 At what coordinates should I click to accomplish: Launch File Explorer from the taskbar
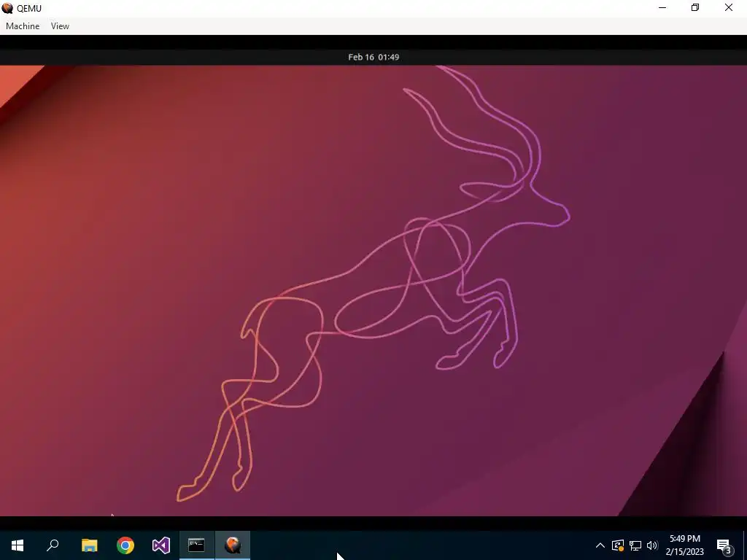[89, 545]
